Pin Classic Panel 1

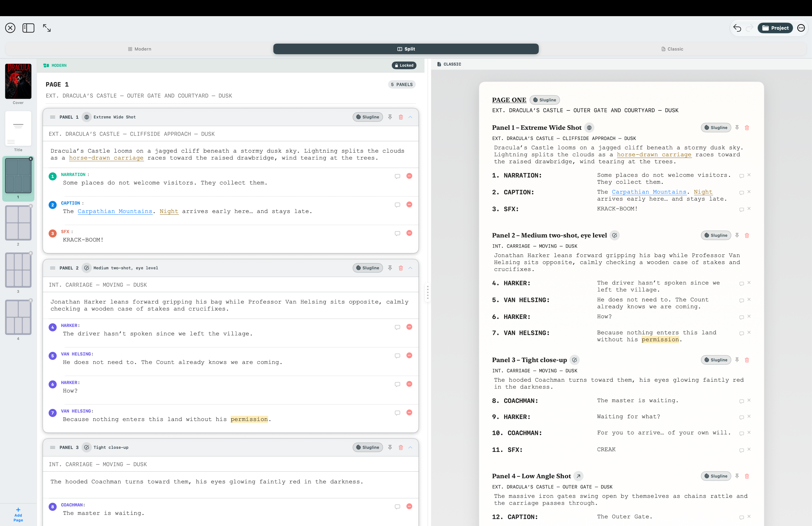tap(737, 128)
